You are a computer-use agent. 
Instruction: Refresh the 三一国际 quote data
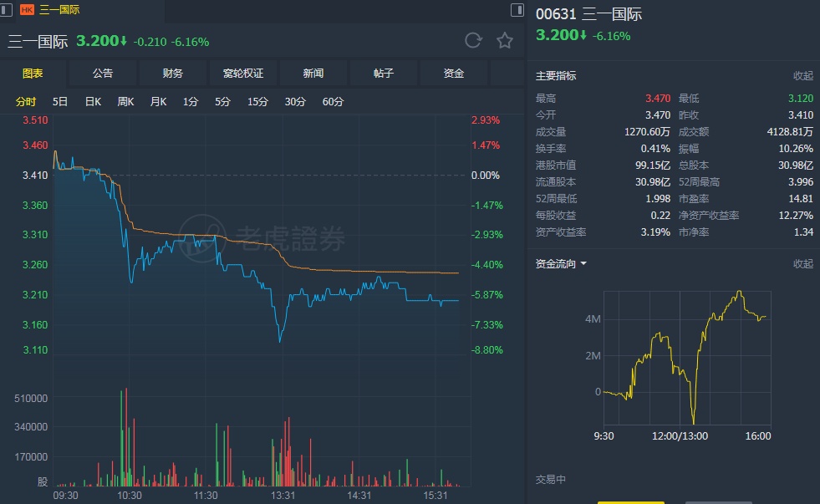coord(473,41)
